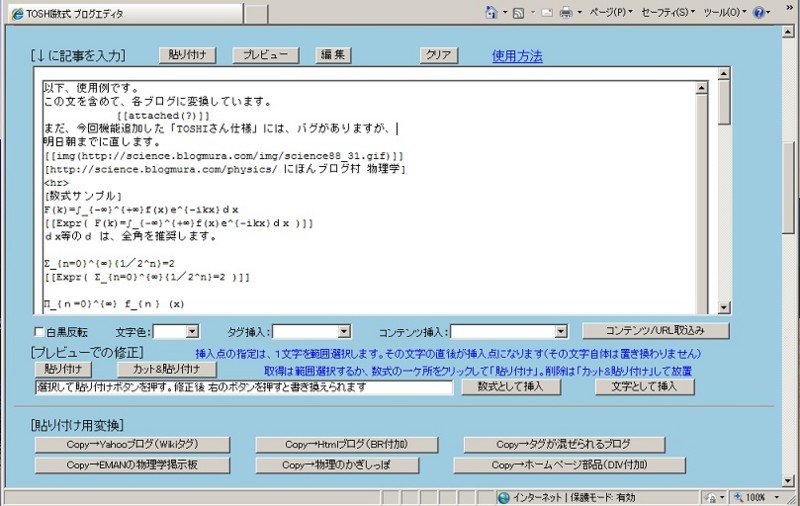Screen dimensions: 800x506
Task: Click the Print icon
Action: 566,13
